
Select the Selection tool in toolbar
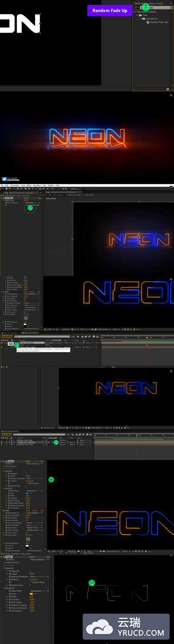[x=3, y=188]
